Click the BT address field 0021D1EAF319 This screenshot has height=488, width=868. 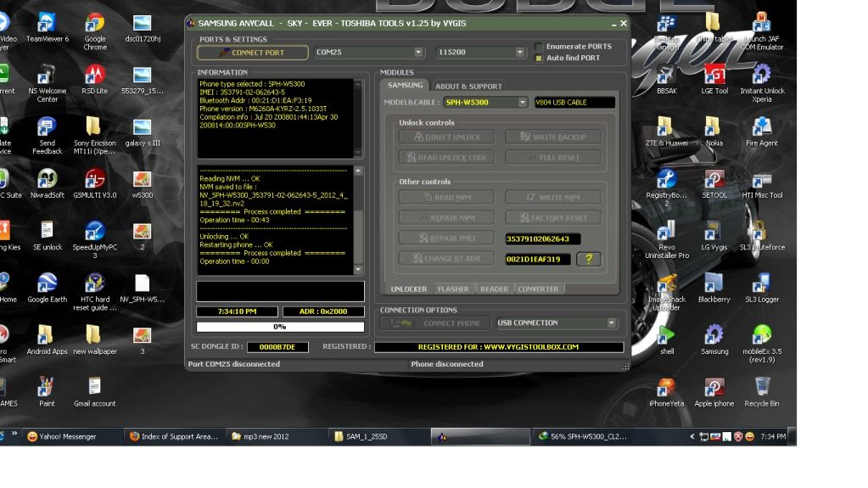538,259
